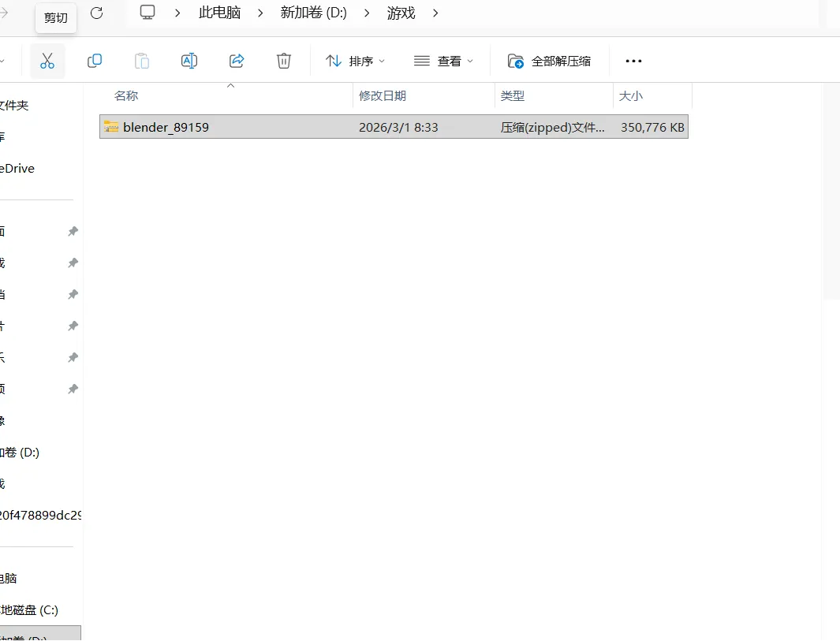Click the Copy icon in toolbar
The width and height of the screenshot is (840, 641).
tap(95, 61)
